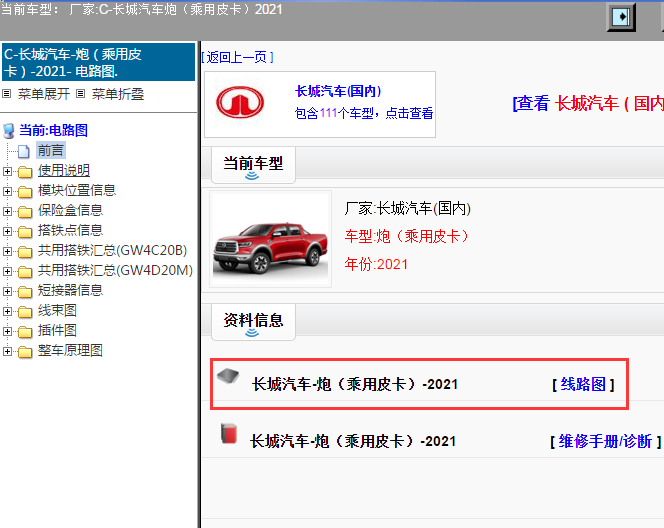Select 保险盒信息 in the tree
This screenshot has width=664, height=528.
click(70, 210)
